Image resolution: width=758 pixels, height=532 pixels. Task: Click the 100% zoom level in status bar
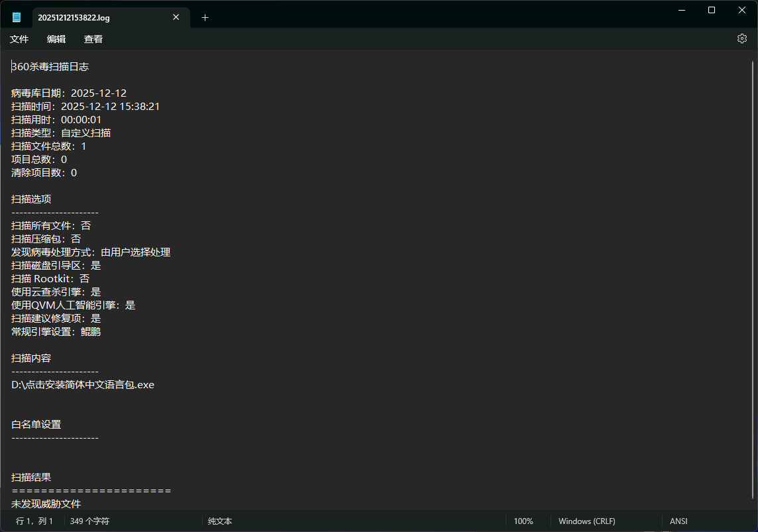[523, 521]
